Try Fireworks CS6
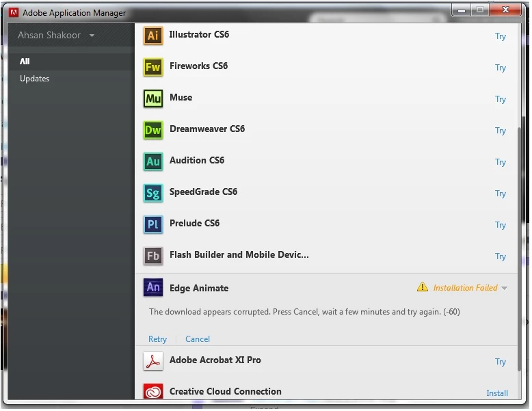Screen dimensions: 532x411 pyautogui.click(x=501, y=68)
